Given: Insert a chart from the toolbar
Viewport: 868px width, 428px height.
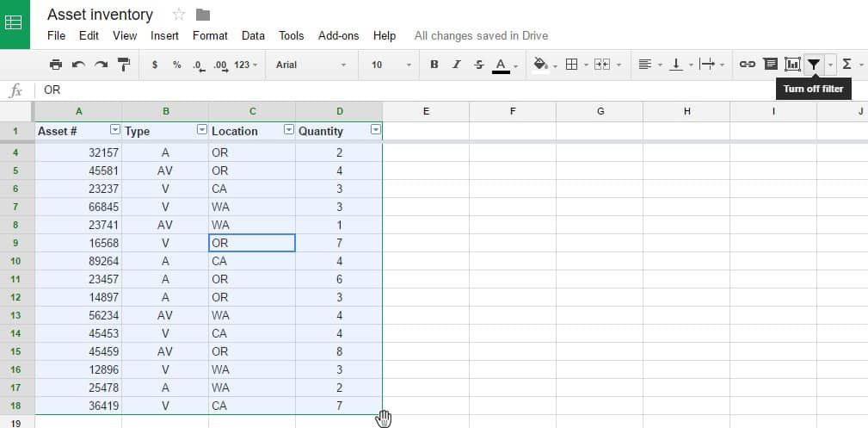Looking at the screenshot, I should click(x=791, y=65).
